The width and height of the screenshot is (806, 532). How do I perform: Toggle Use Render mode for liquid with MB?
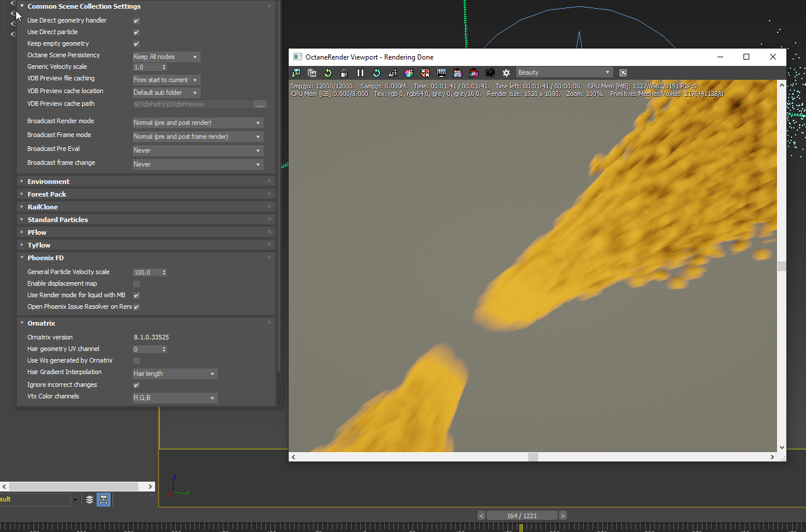tap(137, 295)
